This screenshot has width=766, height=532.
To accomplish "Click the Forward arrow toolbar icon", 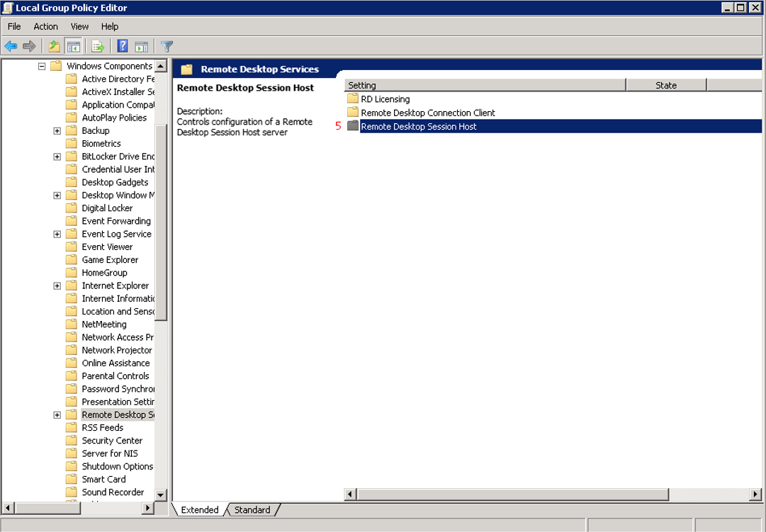I will pos(29,47).
